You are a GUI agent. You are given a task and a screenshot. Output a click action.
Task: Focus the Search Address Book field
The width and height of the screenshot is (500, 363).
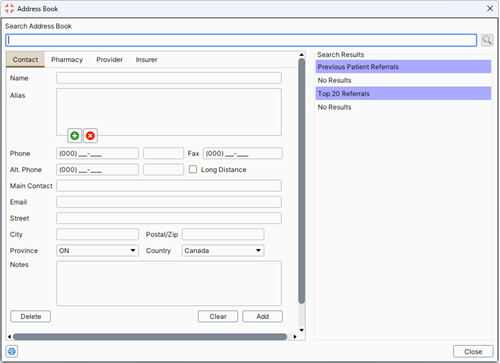pyautogui.click(x=241, y=40)
